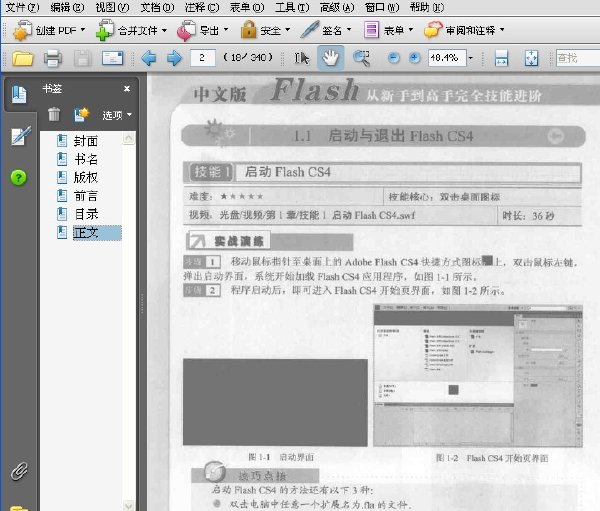Open the 帮助 (Help) menu
This screenshot has width=600, height=511.
click(427, 7)
